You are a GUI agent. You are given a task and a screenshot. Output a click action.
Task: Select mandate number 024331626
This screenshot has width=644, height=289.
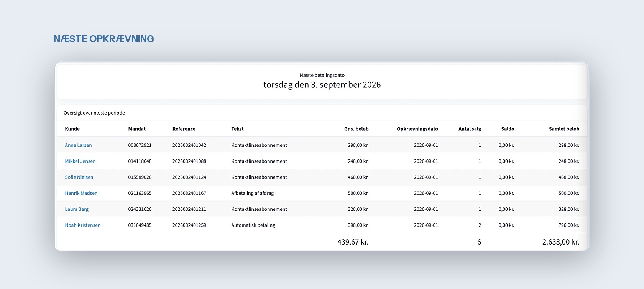click(x=140, y=209)
